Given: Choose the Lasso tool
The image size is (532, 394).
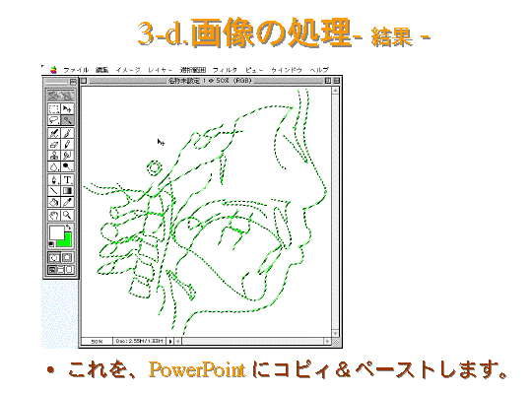Looking at the screenshot, I should 54,120.
